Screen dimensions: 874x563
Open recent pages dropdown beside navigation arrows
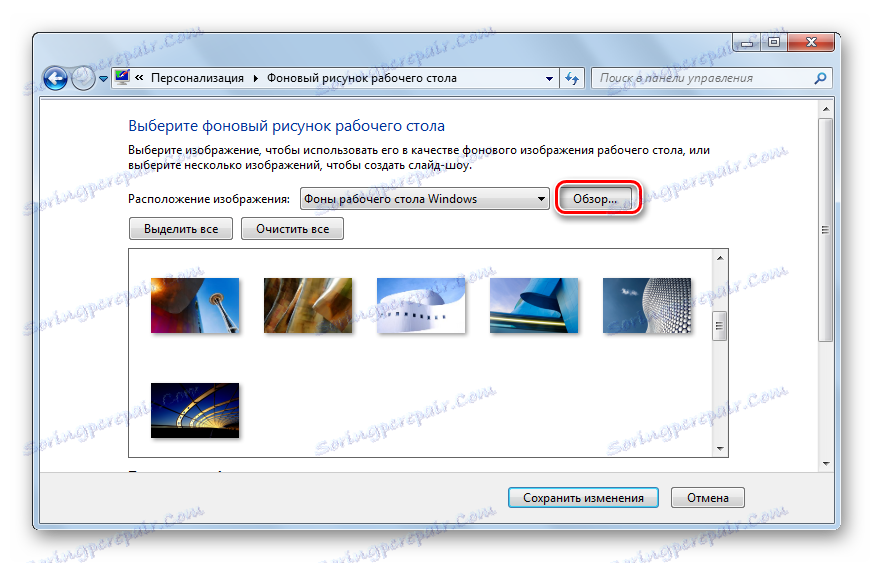pos(103,79)
